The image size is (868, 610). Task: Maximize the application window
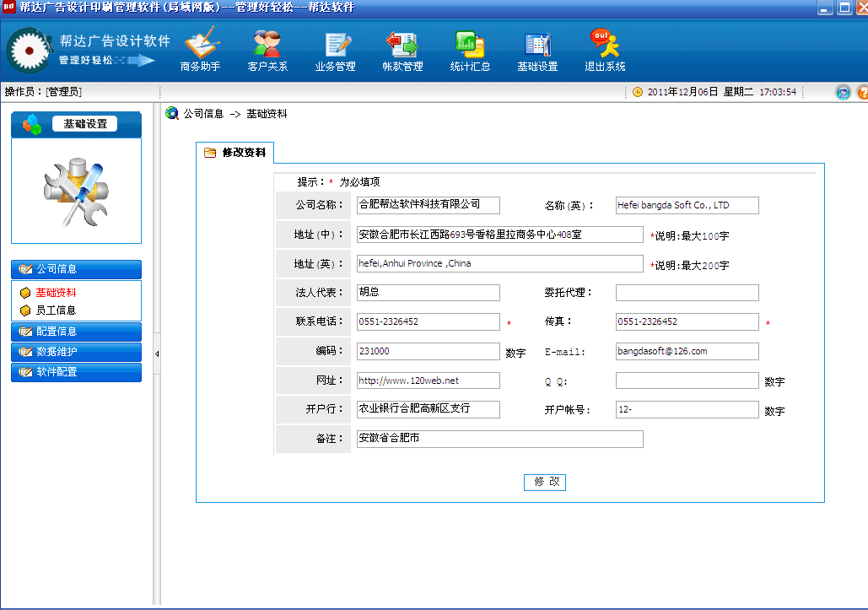[844, 8]
